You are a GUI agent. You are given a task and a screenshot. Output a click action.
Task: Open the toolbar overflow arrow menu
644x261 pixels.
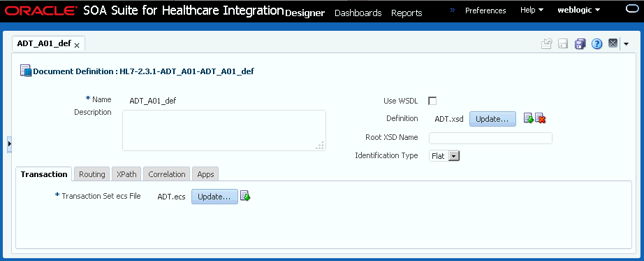[627, 43]
